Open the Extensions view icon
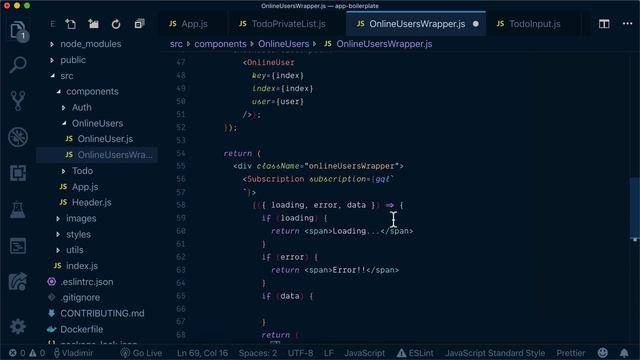 18,173
